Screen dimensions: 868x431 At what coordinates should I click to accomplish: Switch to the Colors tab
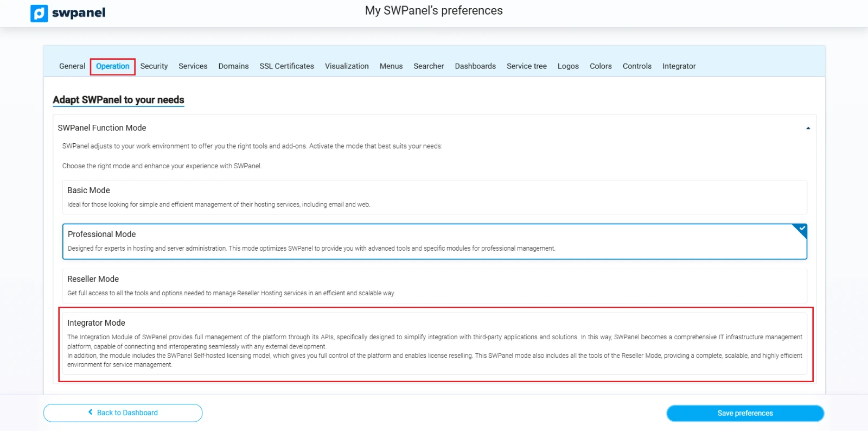(x=601, y=66)
